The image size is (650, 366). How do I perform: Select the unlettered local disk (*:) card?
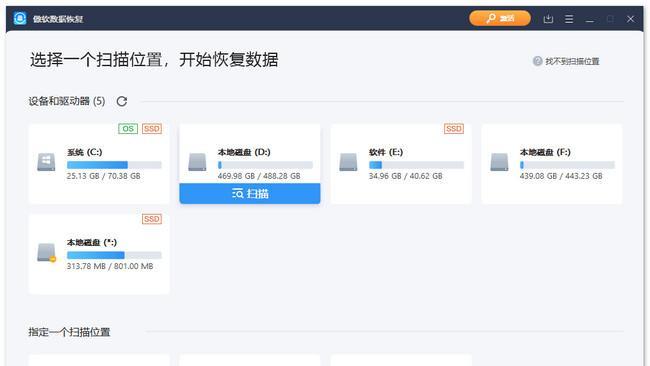99,254
